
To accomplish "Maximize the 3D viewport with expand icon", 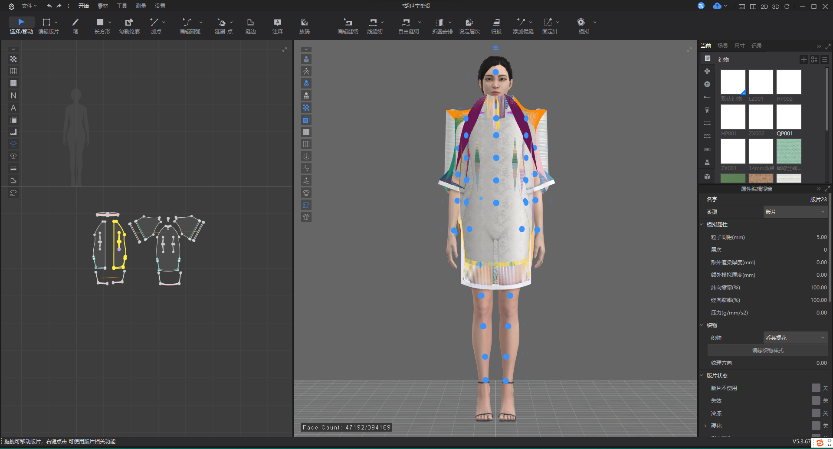I will 689,48.
